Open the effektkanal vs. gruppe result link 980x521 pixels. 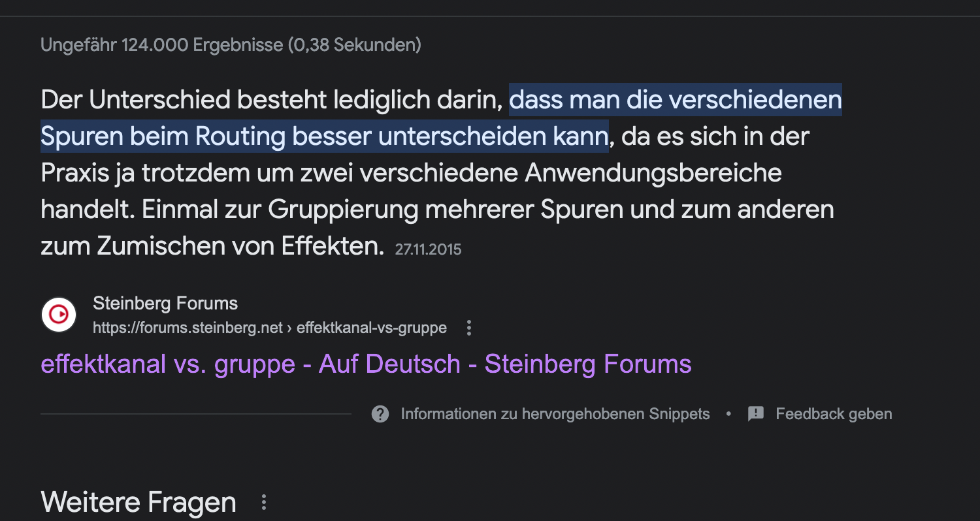(x=366, y=364)
